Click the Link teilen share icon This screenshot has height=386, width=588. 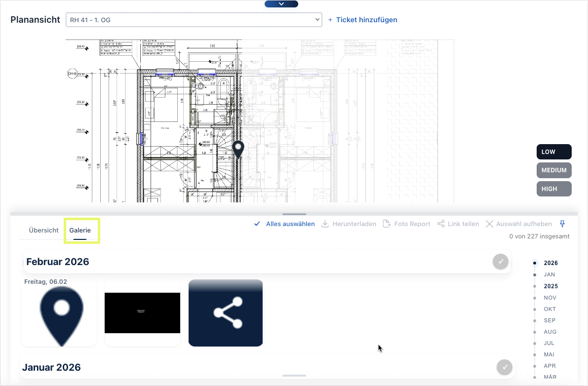441,224
